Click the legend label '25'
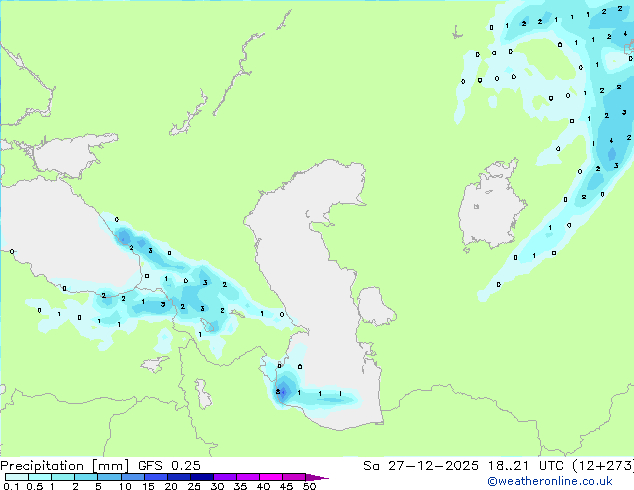The height and width of the screenshot is (490, 634). pyautogui.click(x=194, y=486)
